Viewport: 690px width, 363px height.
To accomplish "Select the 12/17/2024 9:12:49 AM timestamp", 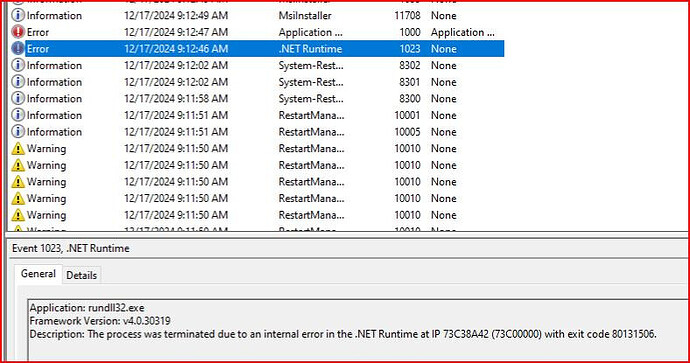I will pos(176,15).
